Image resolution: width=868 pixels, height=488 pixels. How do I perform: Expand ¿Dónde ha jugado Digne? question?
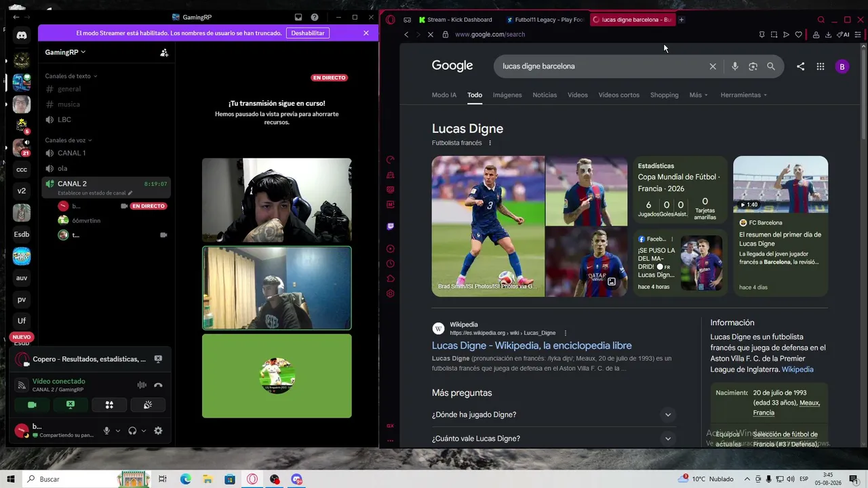[554, 415]
